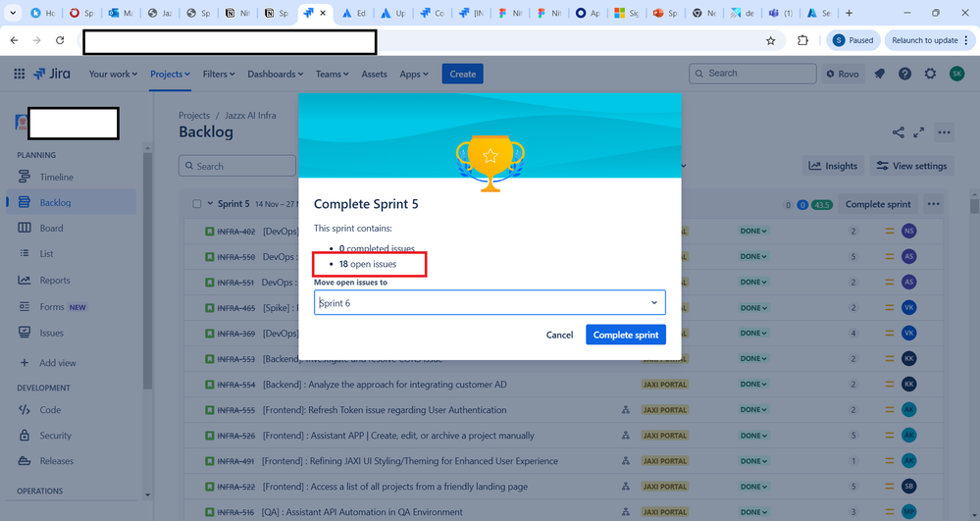Click the Complete sprint button in dialog
The height and width of the screenshot is (521, 980).
coord(626,335)
